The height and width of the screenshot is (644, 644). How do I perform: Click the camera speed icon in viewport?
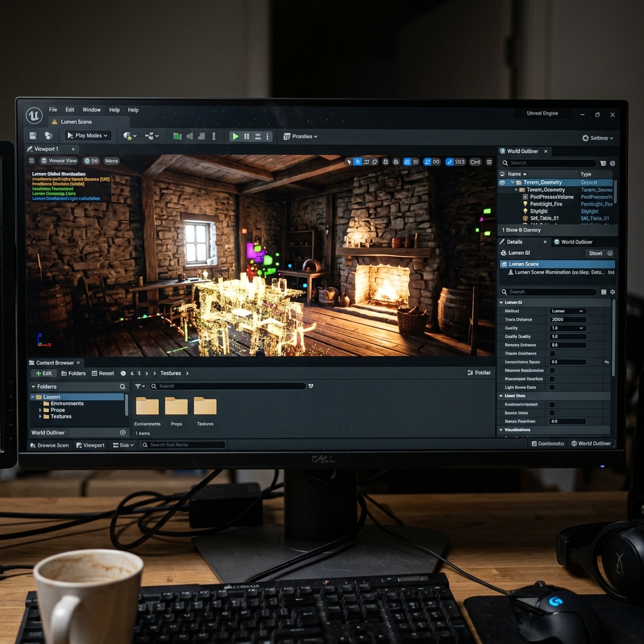475,162
